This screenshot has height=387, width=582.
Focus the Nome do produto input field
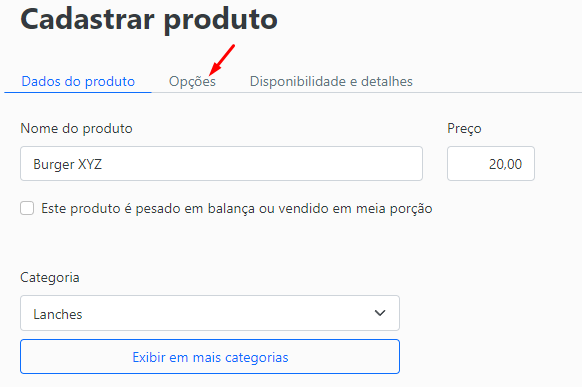(x=221, y=164)
